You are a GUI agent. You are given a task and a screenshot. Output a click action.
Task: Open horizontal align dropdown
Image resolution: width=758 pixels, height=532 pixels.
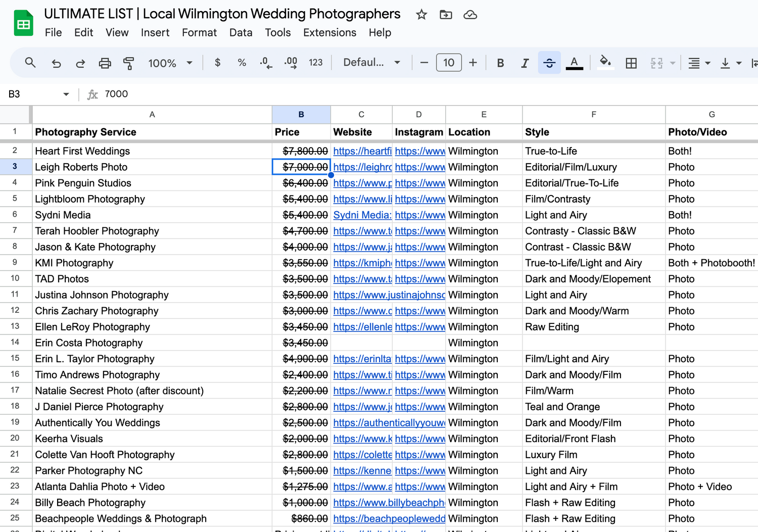[x=699, y=63]
